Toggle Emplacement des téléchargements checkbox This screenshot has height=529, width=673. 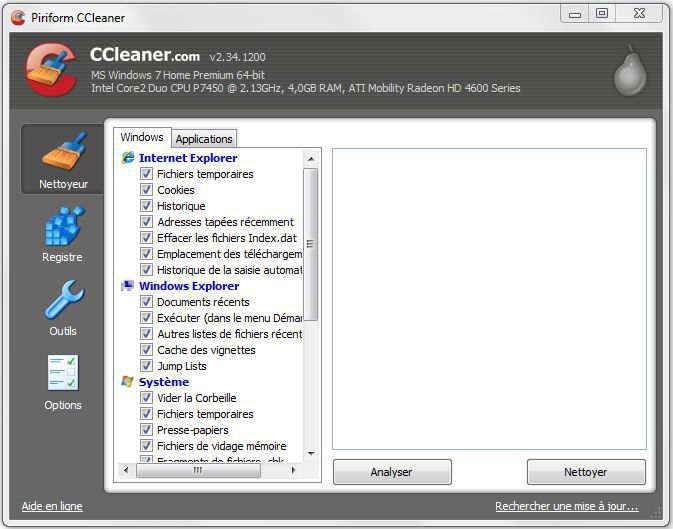click(x=146, y=253)
